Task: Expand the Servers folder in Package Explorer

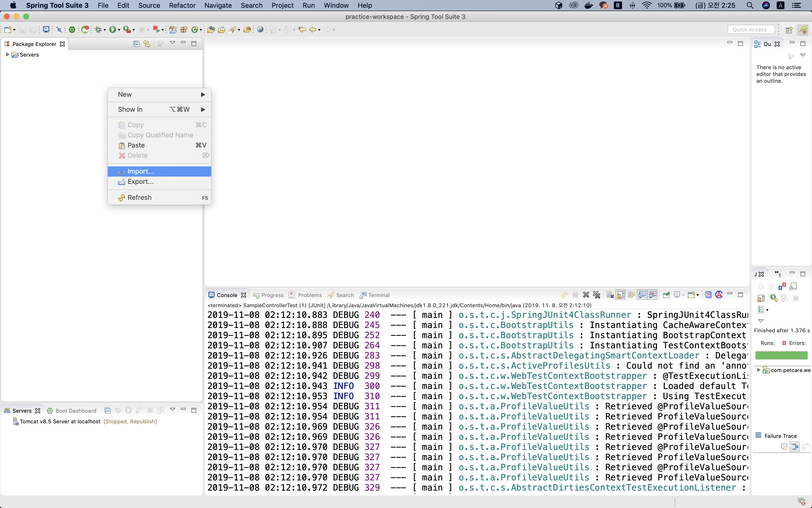Action: click(7, 54)
